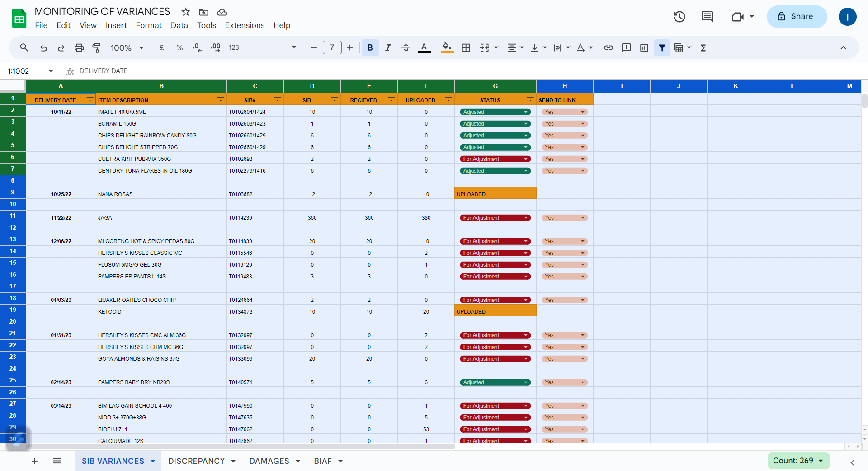This screenshot has width=868, height=471.
Task: Open vertical align options
Action: [x=538, y=47]
